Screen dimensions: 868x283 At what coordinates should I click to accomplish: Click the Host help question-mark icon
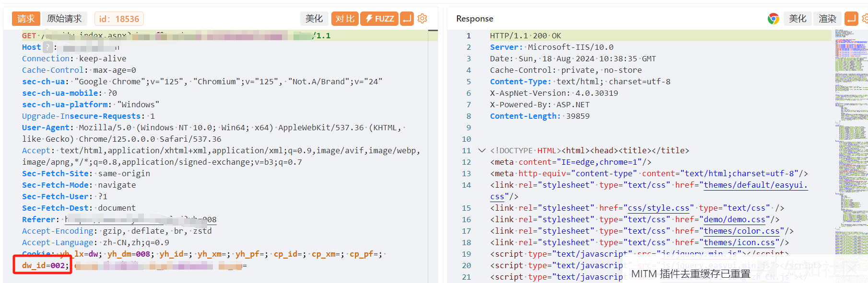pos(47,47)
